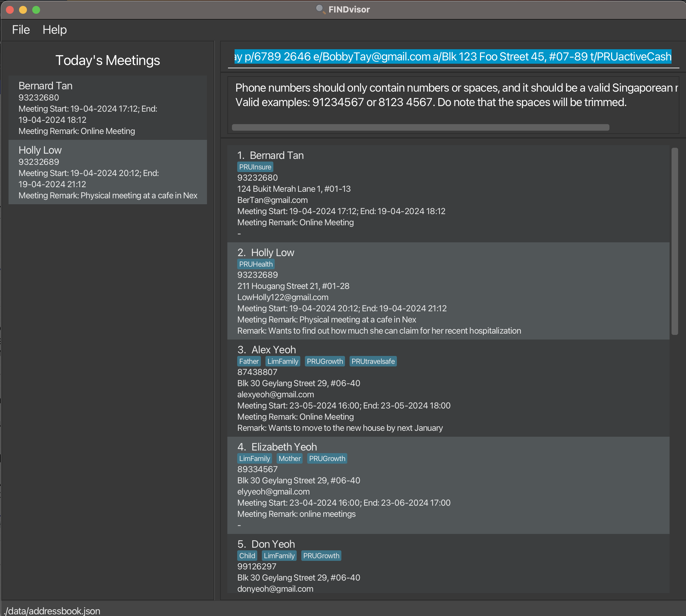Select client card 4 Elizabeth Yeoh

coord(447,485)
